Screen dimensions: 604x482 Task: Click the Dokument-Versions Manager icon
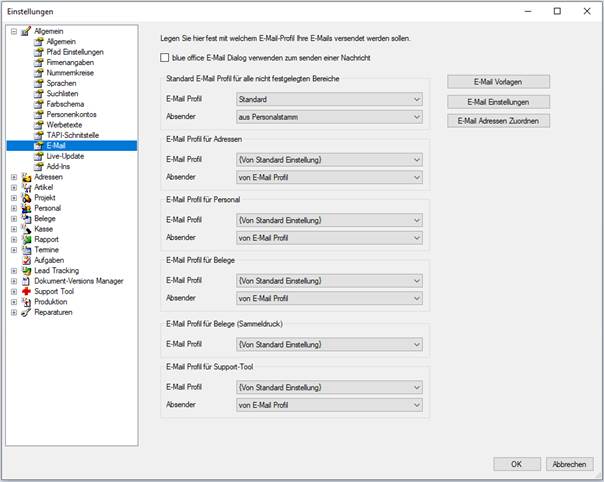point(26,281)
